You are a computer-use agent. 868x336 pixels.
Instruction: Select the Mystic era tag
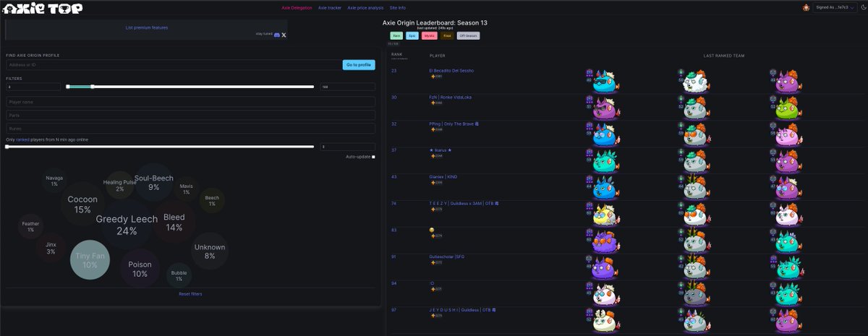coord(430,35)
